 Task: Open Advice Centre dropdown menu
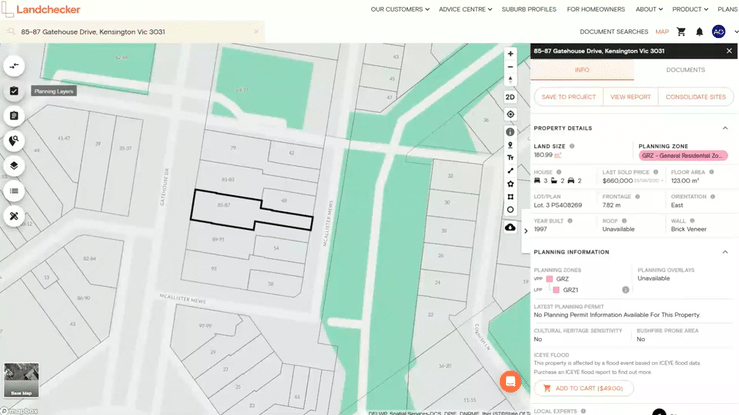(x=465, y=9)
